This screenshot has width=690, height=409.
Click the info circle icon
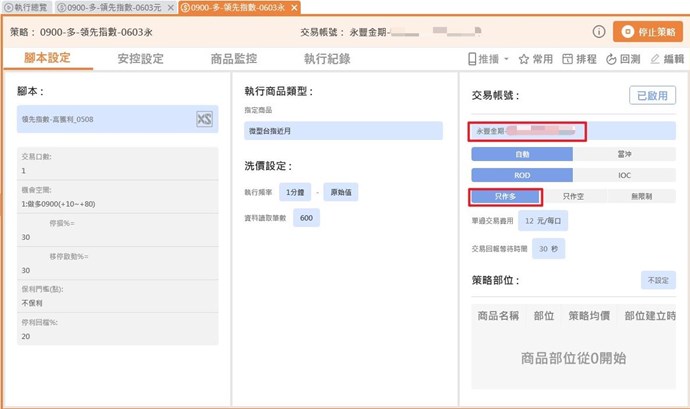[x=599, y=32]
